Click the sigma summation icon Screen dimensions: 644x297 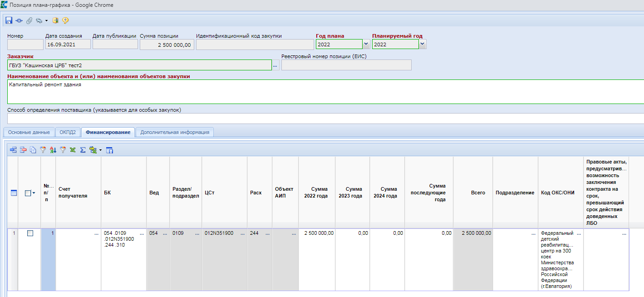[x=83, y=150]
